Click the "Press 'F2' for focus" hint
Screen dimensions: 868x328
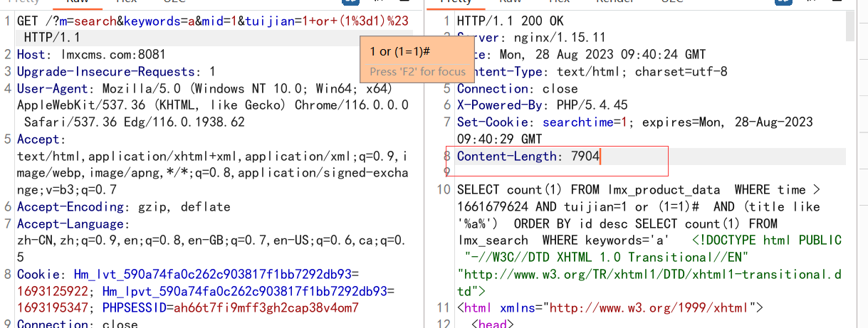tap(418, 71)
